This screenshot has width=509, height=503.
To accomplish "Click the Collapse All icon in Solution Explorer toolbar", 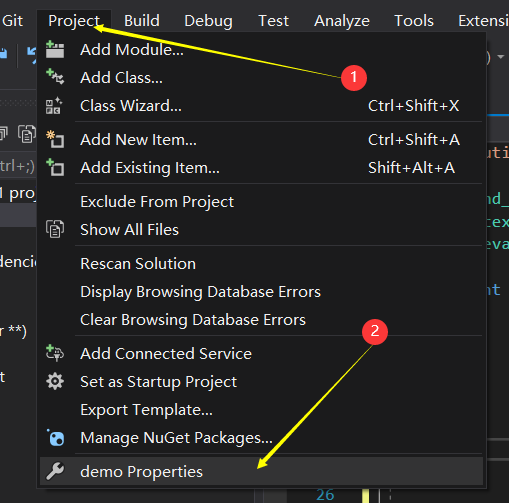I will [3, 133].
